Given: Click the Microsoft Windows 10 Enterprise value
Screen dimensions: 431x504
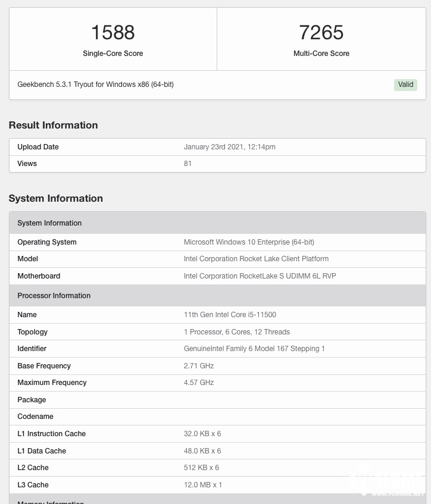Looking at the screenshot, I should click(249, 242).
